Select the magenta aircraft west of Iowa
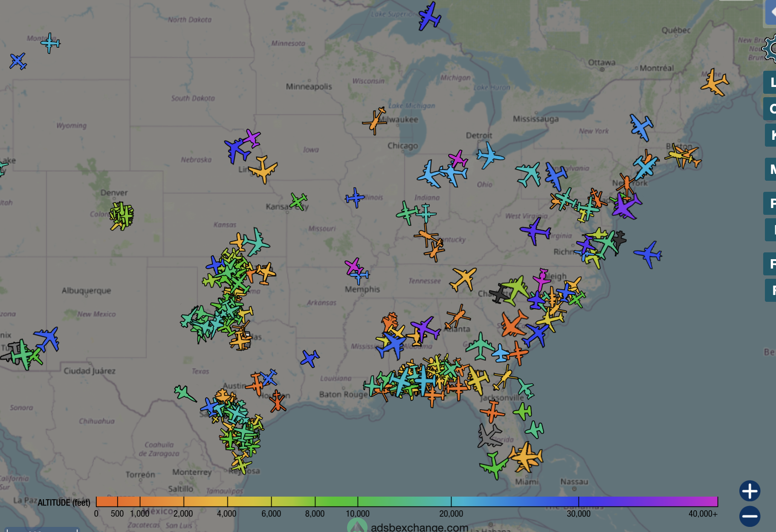The width and height of the screenshot is (776, 532). (x=252, y=139)
